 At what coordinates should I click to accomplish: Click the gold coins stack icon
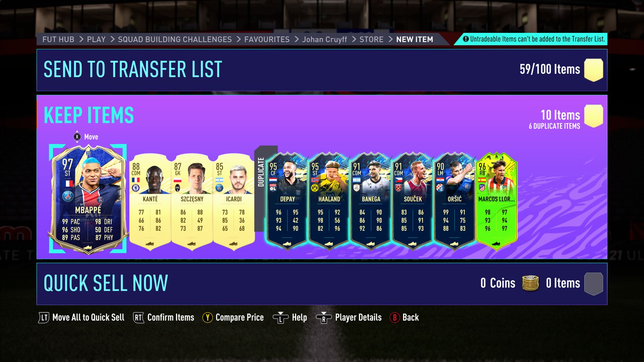click(x=530, y=283)
